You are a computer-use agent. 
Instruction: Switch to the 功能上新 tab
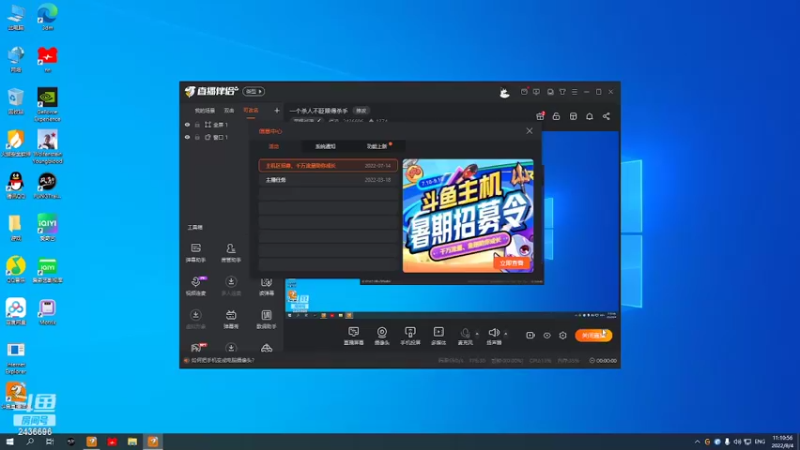point(378,146)
